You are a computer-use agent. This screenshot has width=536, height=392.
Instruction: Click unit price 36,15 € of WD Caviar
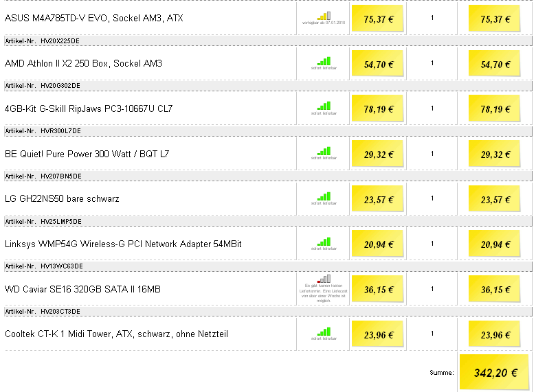(377, 289)
